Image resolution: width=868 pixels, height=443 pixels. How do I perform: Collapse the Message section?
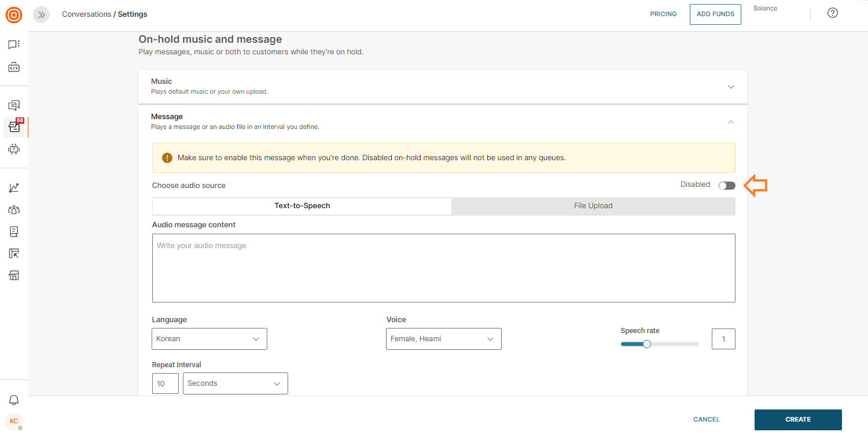coord(731,122)
